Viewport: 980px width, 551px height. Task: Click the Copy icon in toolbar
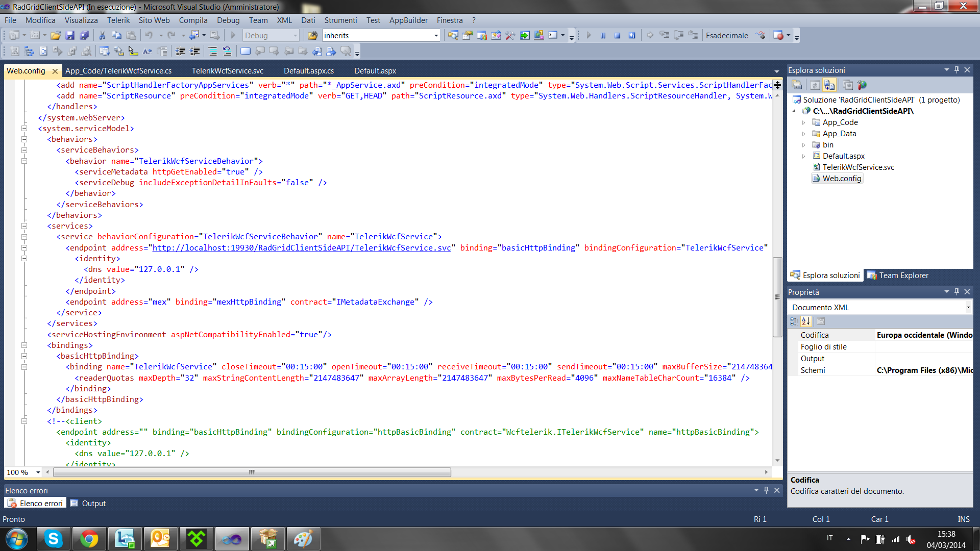coord(116,35)
